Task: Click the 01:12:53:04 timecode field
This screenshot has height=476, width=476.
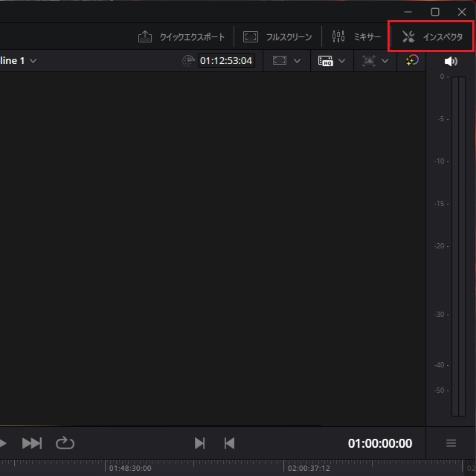Action: [x=226, y=61]
